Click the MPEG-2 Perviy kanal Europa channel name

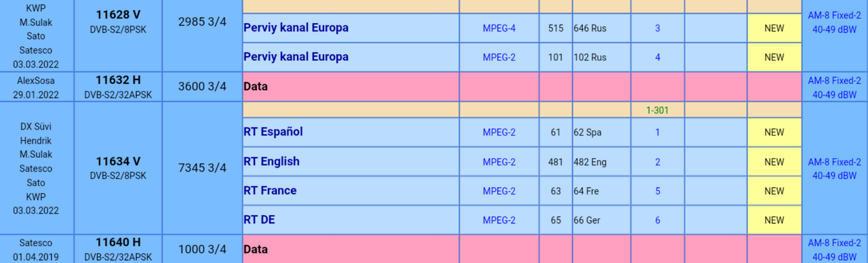[x=296, y=57]
